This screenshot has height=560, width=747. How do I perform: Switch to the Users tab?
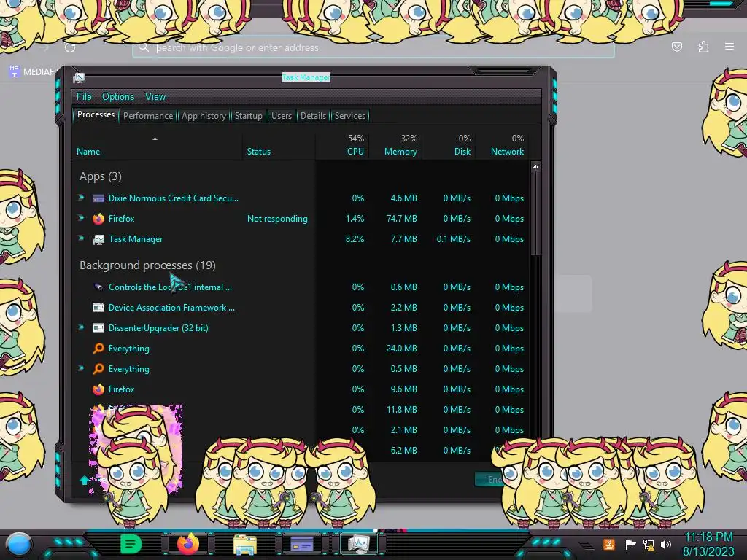coord(282,116)
